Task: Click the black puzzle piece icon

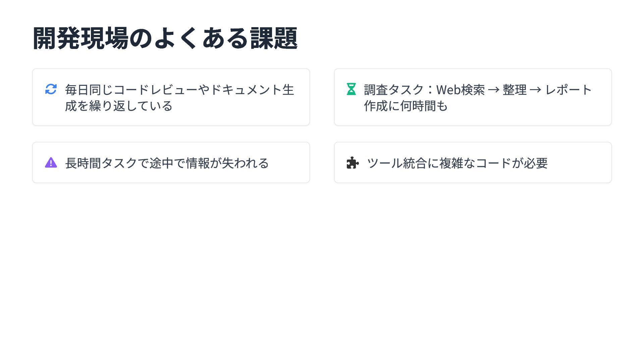Action: (x=353, y=163)
